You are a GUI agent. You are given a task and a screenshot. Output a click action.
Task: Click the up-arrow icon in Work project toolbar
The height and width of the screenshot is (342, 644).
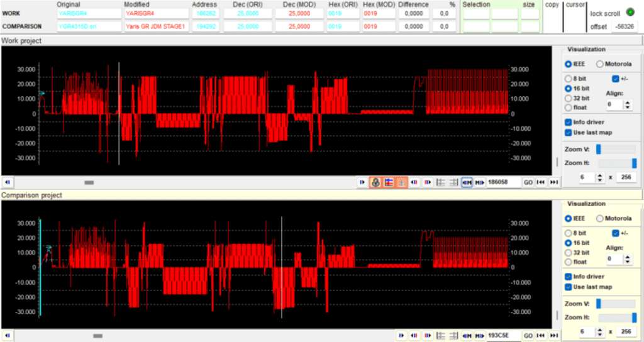(x=402, y=182)
